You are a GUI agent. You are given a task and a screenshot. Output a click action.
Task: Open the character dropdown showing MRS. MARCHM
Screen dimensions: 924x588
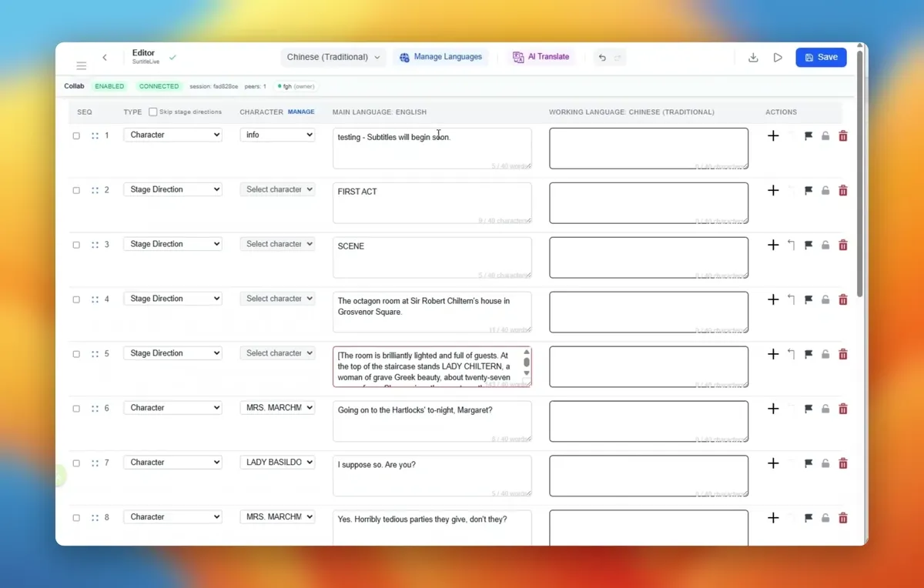[277, 407]
